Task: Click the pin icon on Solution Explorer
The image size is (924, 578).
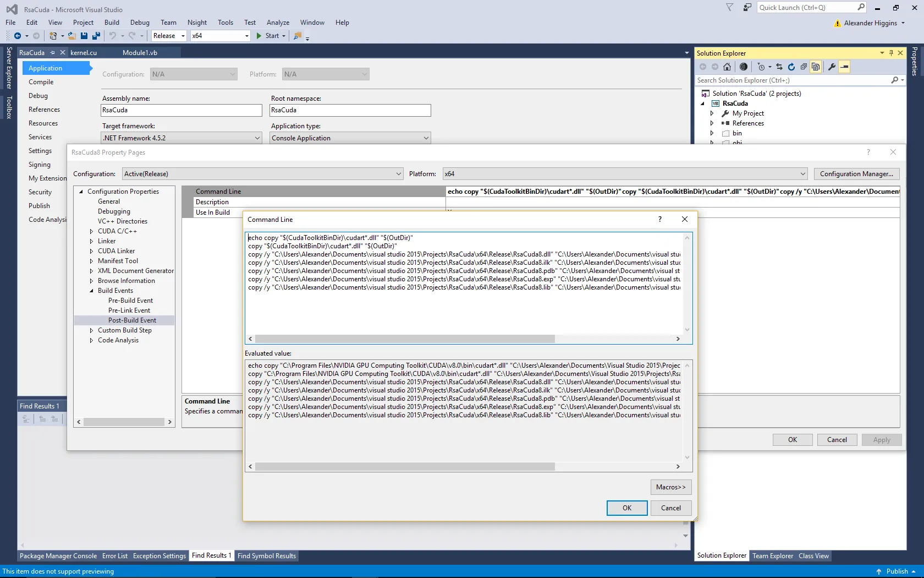Action: 892,53
